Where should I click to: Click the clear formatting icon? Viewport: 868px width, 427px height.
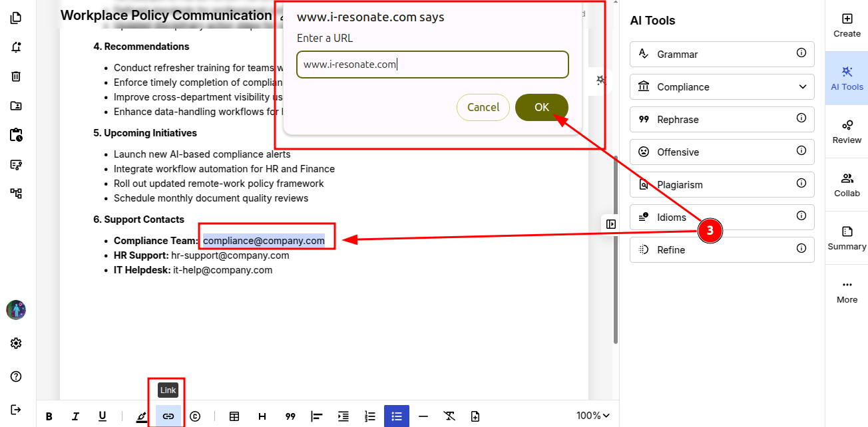click(449, 416)
